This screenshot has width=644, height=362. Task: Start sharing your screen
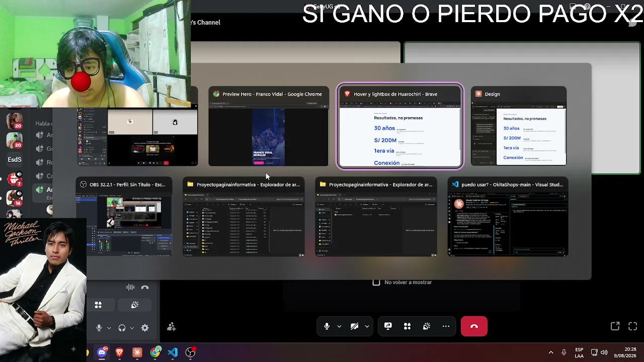coord(388,326)
